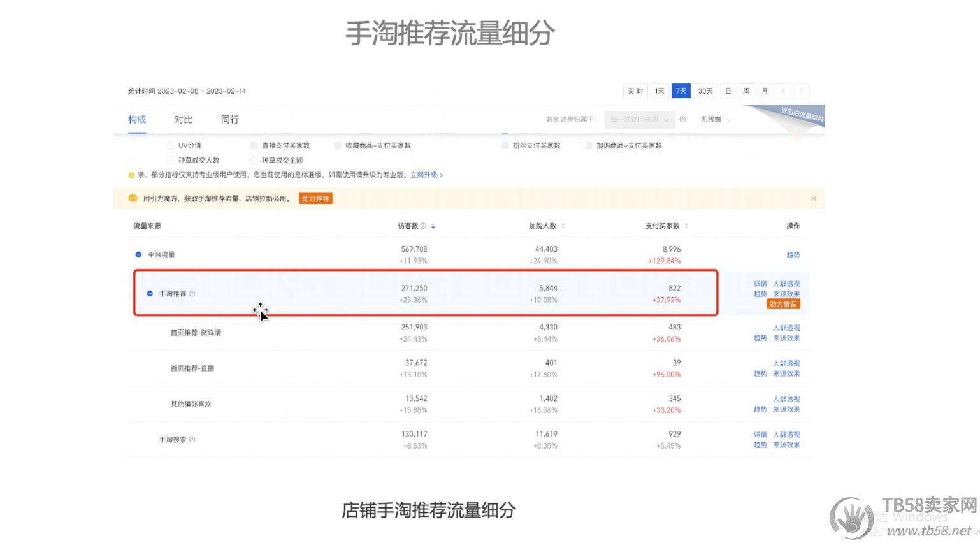Close the 引力魔方 yellow banner
The image size is (980, 543).
pyautogui.click(x=814, y=199)
